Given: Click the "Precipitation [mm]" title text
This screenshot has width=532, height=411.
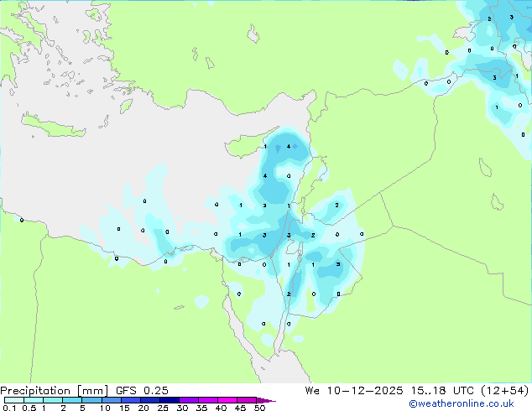Looking at the screenshot, I should (x=55, y=391).
